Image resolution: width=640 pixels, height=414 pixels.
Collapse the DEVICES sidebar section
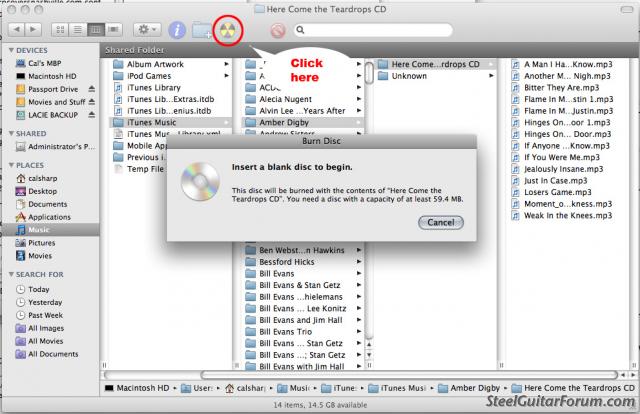[x=9, y=48]
